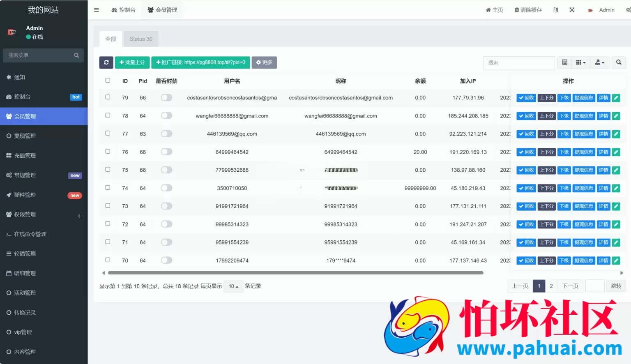The height and width of the screenshot is (364, 631).
Task: Check the row checkbox for ID 79
Action: coord(108,97)
